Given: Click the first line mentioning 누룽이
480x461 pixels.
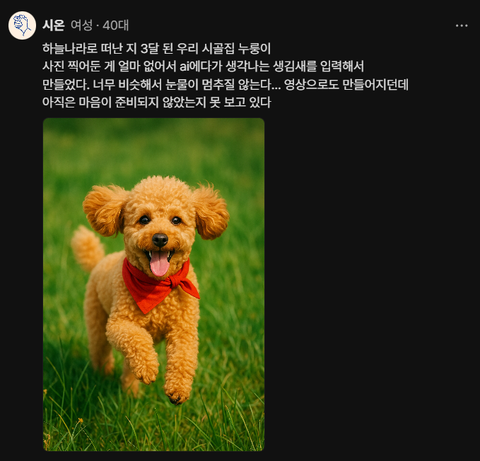Looking at the screenshot, I should coord(157,49).
